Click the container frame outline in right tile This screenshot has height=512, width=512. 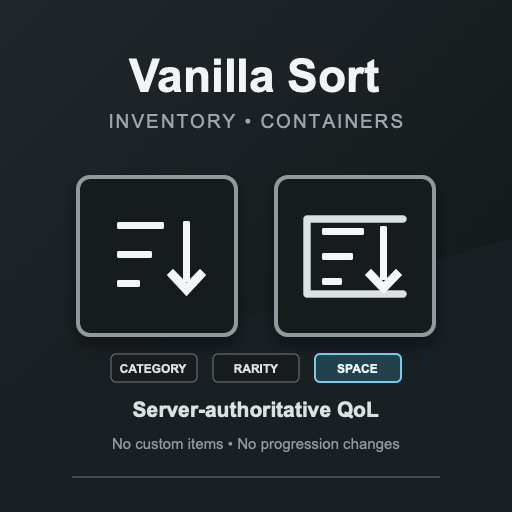click(x=355, y=256)
